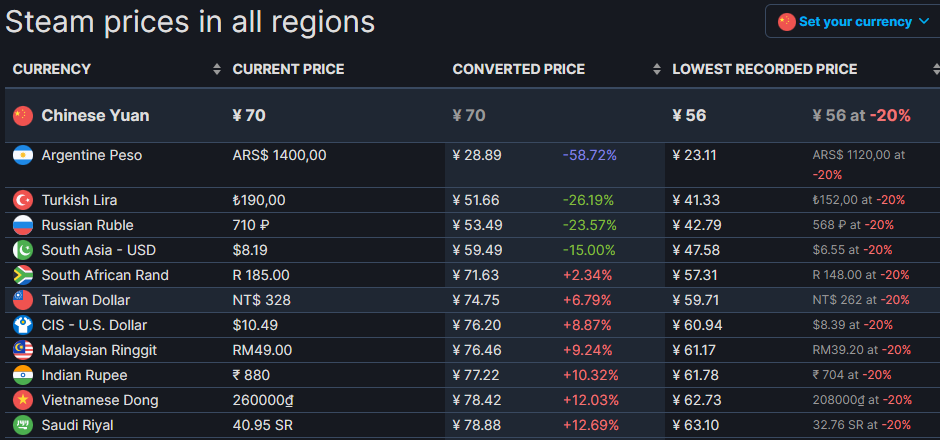Click the CIS - U.S. Dollar currency name

click(x=94, y=325)
